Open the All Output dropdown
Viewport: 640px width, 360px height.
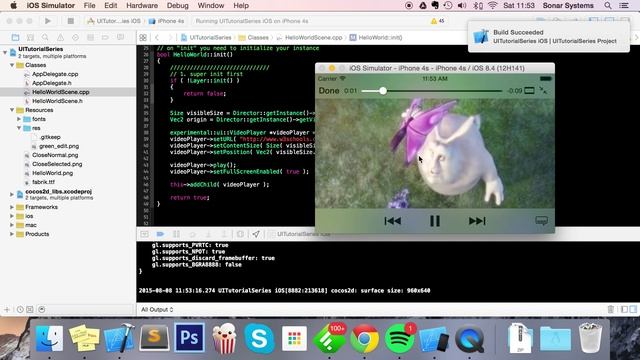point(157,309)
